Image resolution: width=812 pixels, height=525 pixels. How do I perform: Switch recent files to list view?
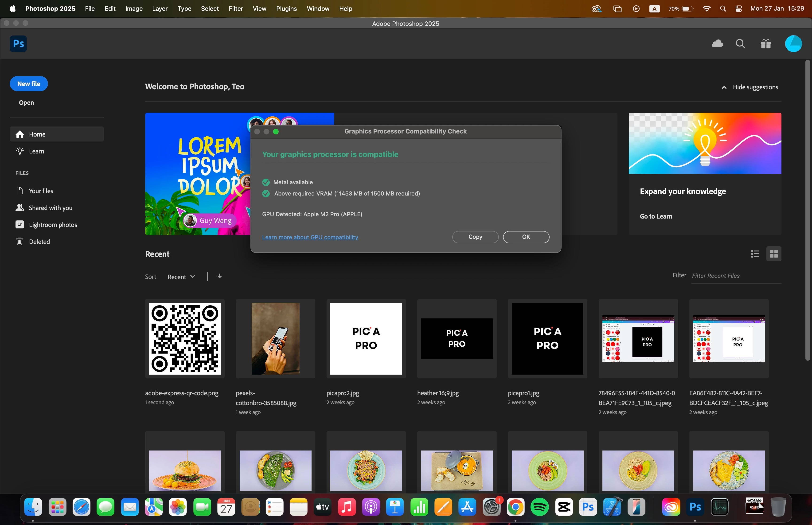coord(755,254)
